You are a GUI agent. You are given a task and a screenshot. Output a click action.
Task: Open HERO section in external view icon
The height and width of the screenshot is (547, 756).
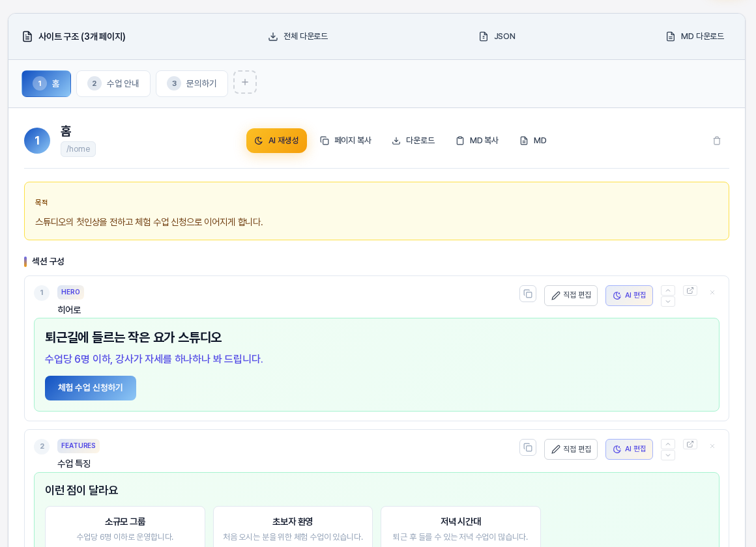click(x=690, y=290)
